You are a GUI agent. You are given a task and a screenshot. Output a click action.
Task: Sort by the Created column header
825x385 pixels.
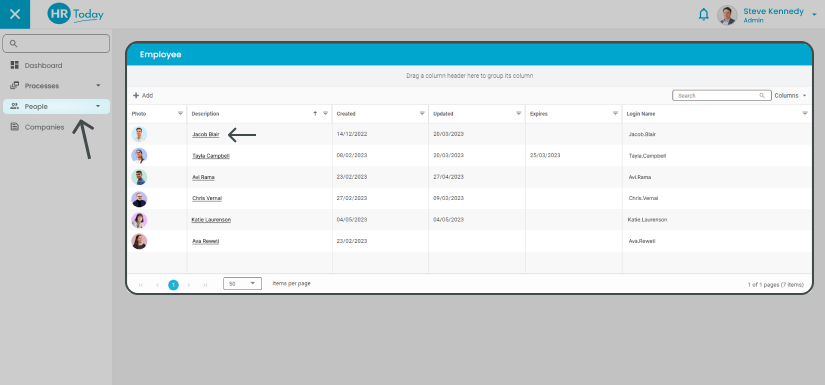pos(346,114)
